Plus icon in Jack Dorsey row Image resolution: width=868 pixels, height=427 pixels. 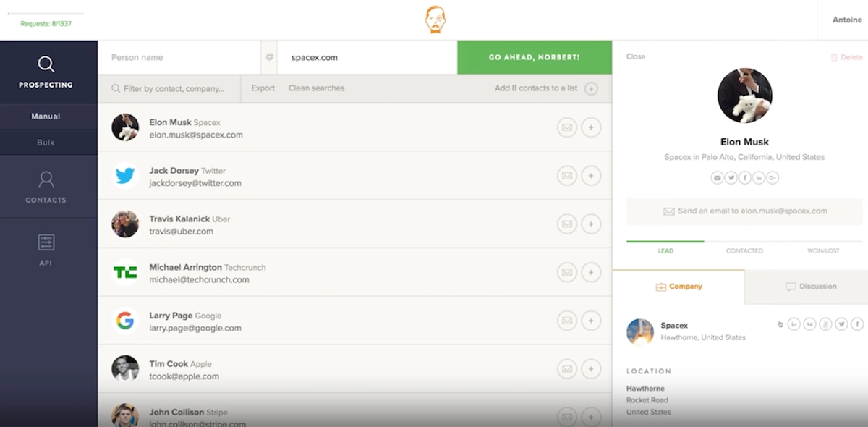(x=591, y=176)
